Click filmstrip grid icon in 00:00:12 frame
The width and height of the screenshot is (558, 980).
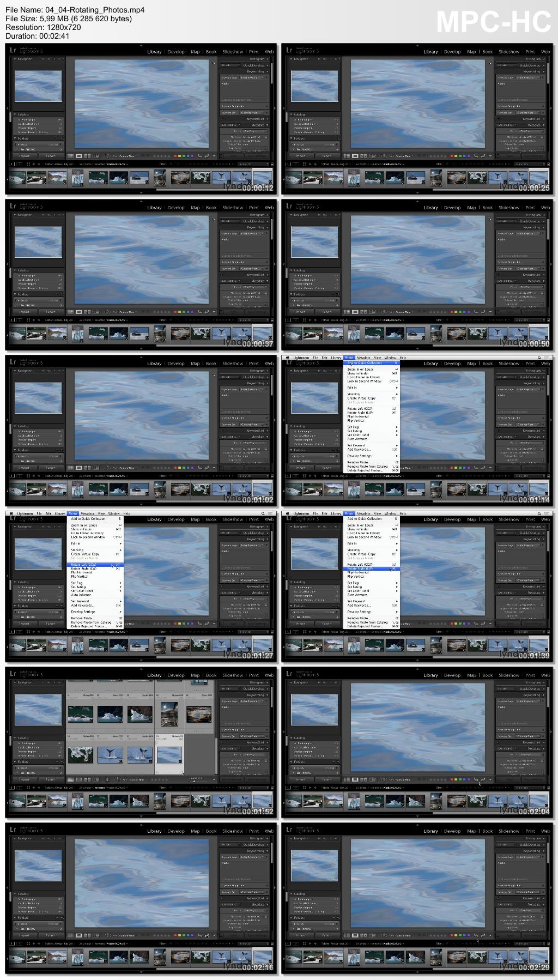[28, 164]
